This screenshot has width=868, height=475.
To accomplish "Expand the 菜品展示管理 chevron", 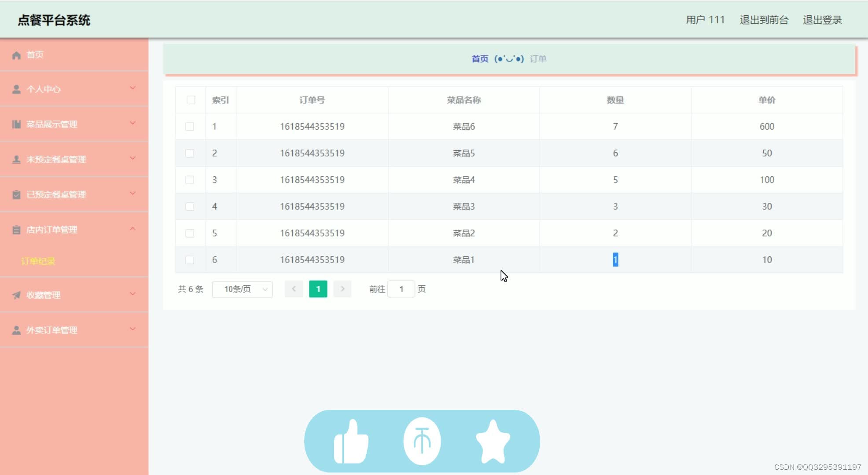I will (x=132, y=123).
